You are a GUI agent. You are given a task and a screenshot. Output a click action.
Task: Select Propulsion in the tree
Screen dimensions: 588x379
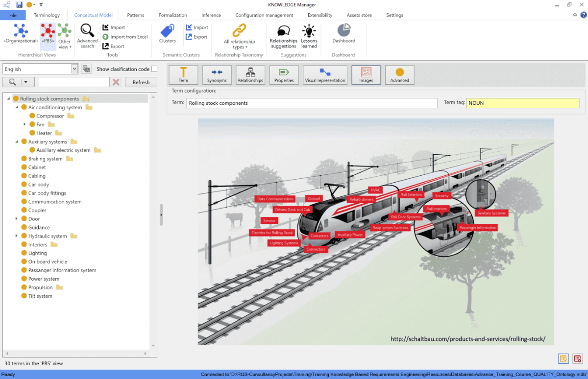40,287
